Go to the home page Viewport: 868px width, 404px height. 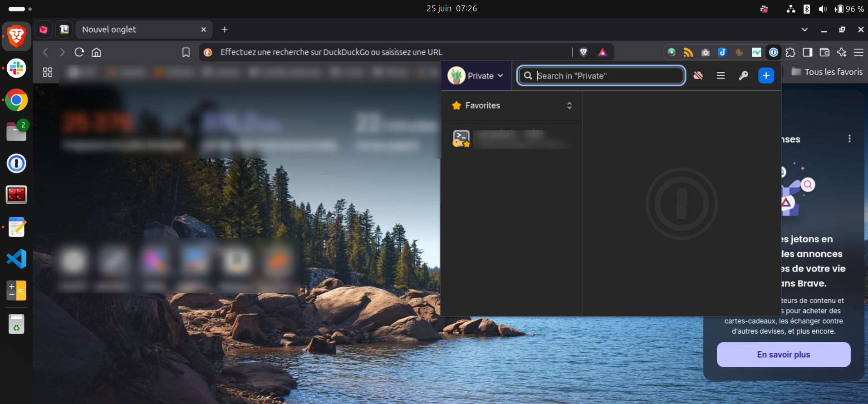coord(96,52)
